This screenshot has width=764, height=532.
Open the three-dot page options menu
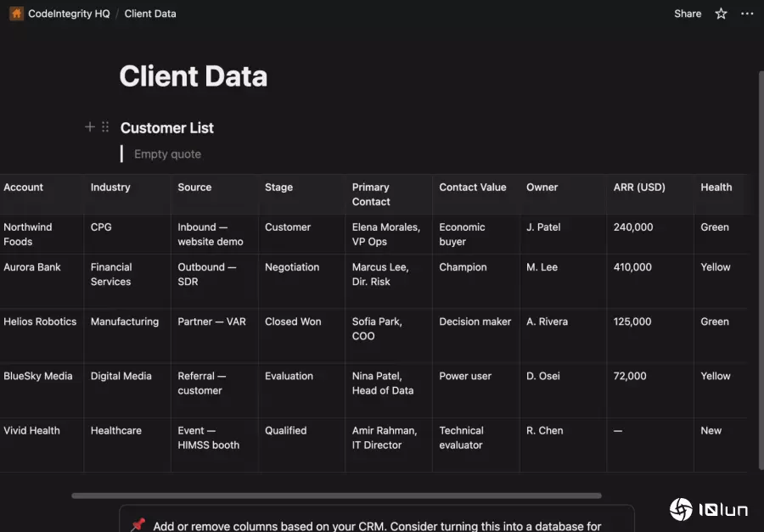[x=746, y=14]
